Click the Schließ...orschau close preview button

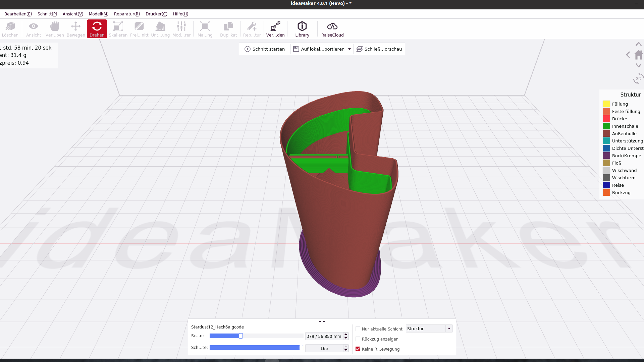point(379,49)
